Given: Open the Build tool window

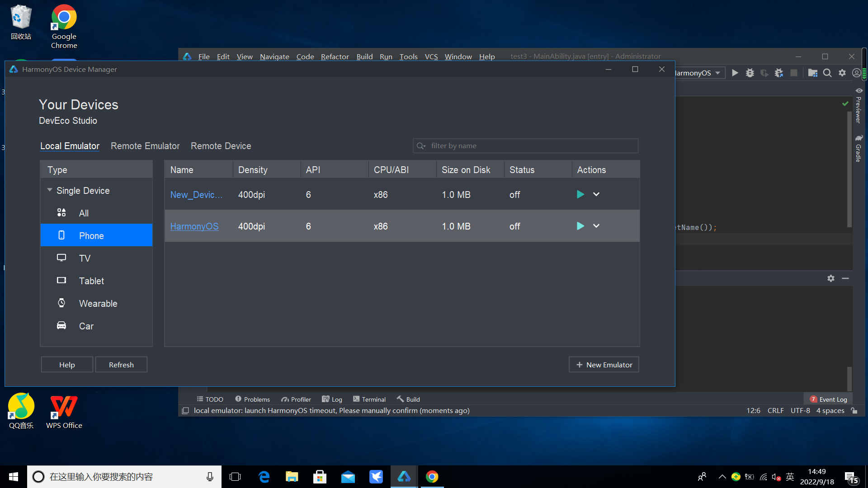Looking at the screenshot, I should [x=408, y=399].
